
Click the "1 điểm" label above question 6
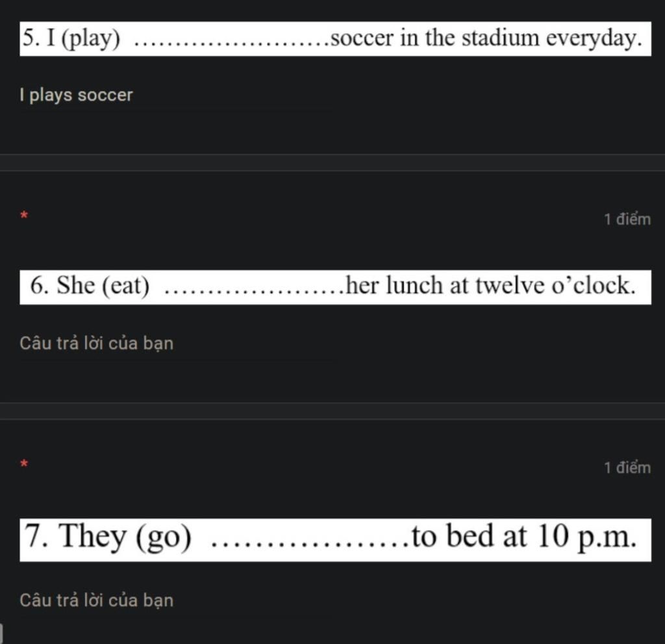[x=627, y=220]
